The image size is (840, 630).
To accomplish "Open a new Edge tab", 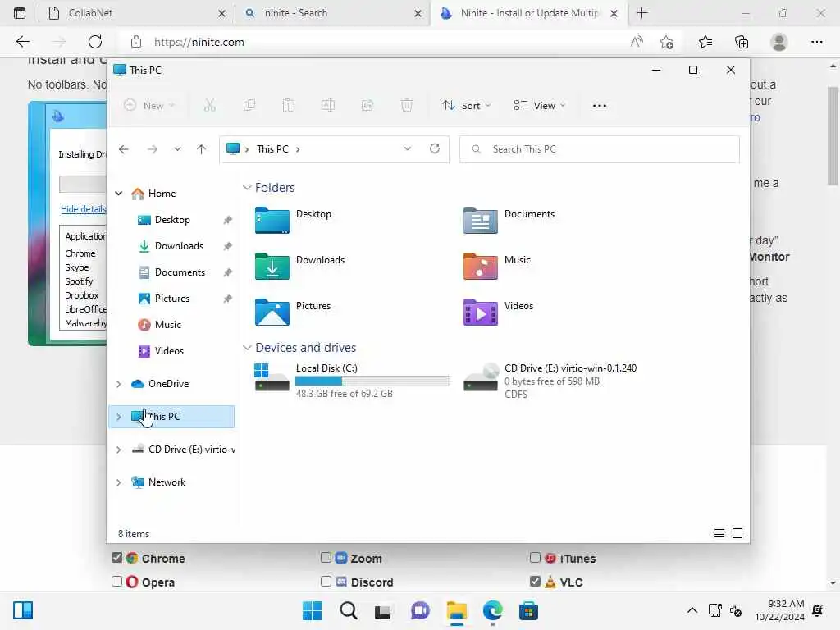I will coord(641,13).
